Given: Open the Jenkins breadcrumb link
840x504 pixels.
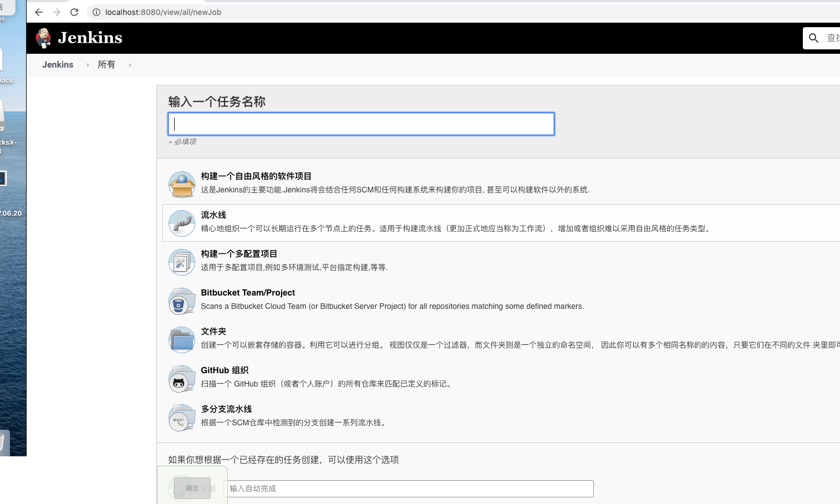Looking at the screenshot, I should 58,65.
